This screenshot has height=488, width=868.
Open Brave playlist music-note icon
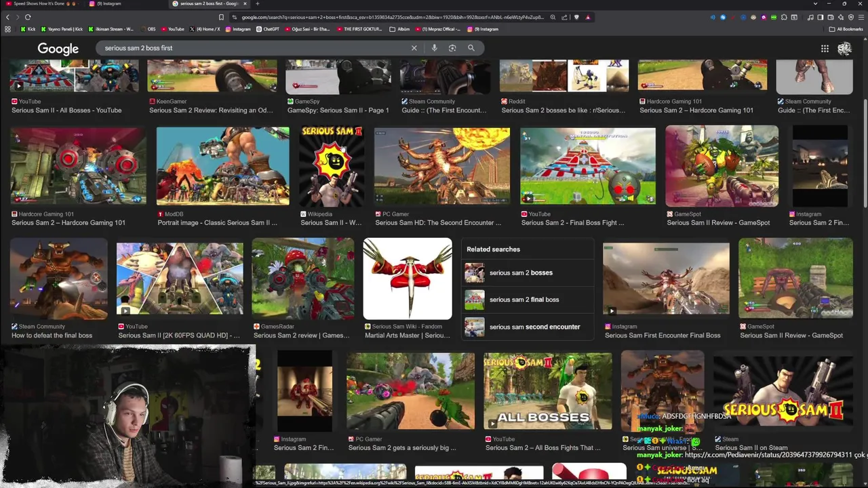point(810,17)
